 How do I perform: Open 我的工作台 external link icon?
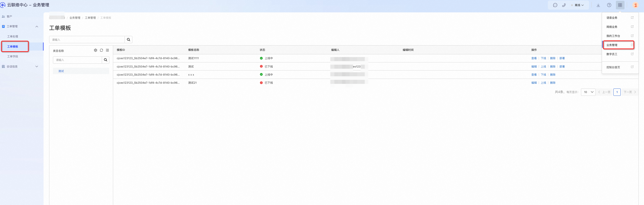point(632,36)
